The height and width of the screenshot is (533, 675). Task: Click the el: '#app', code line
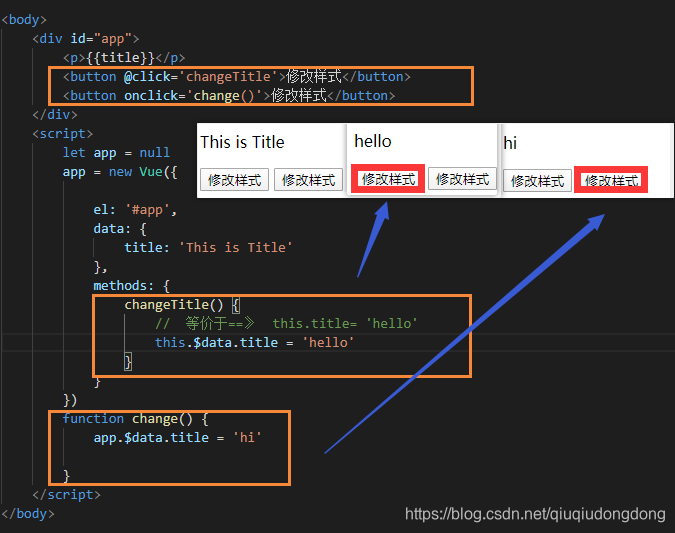point(135,210)
